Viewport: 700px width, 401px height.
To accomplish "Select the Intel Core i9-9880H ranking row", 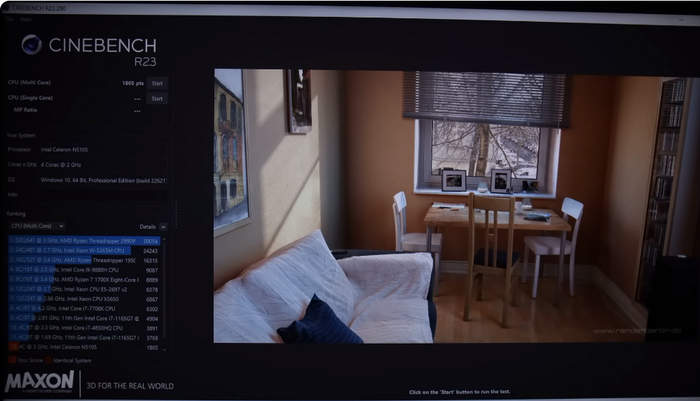I will click(x=84, y=270).
